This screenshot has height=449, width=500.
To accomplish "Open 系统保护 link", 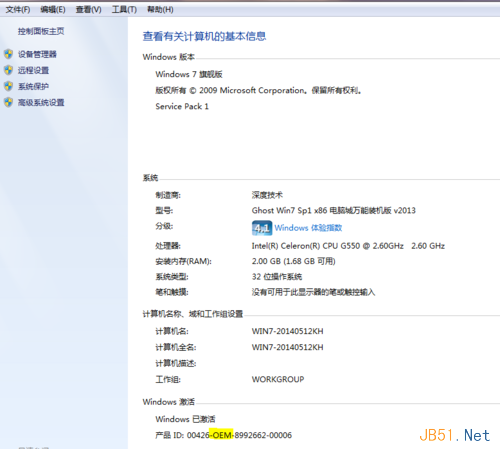I will 33,86.
